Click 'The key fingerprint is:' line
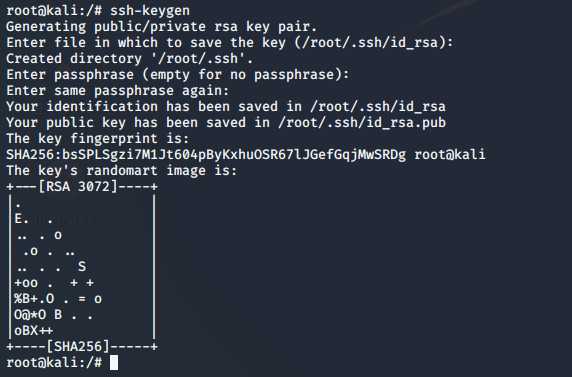572x377 pixels. pyautogui.click(x=98, y=138)
